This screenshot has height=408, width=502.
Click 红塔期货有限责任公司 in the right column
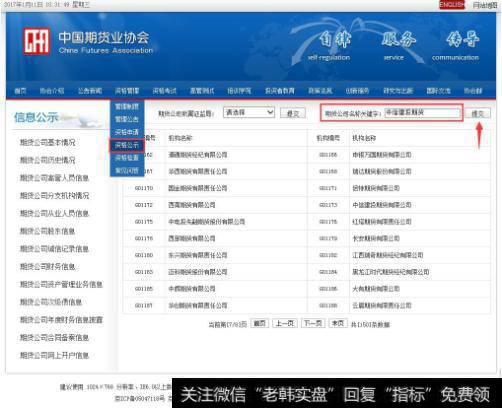[x=382, y=222]
